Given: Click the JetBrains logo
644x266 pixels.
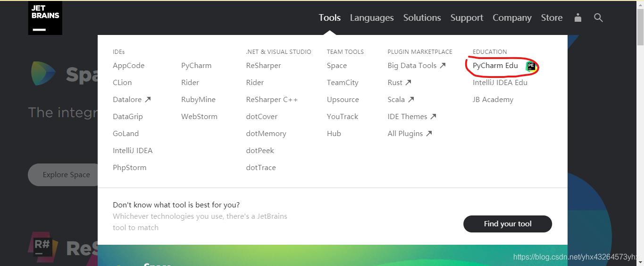Looking at the screenshot, I should (x=45, y=18).
